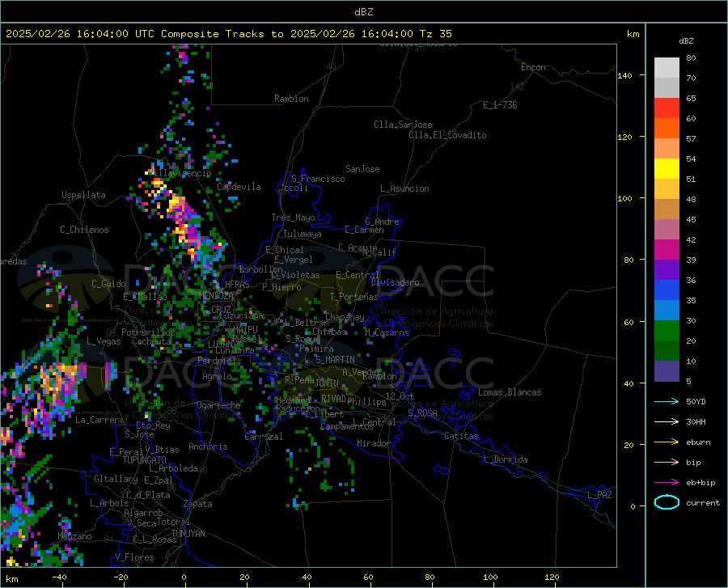Screen dimensions: 728x588
Task: Select the light blue 30-35 dBZ swatch
Action: (667, 311)
